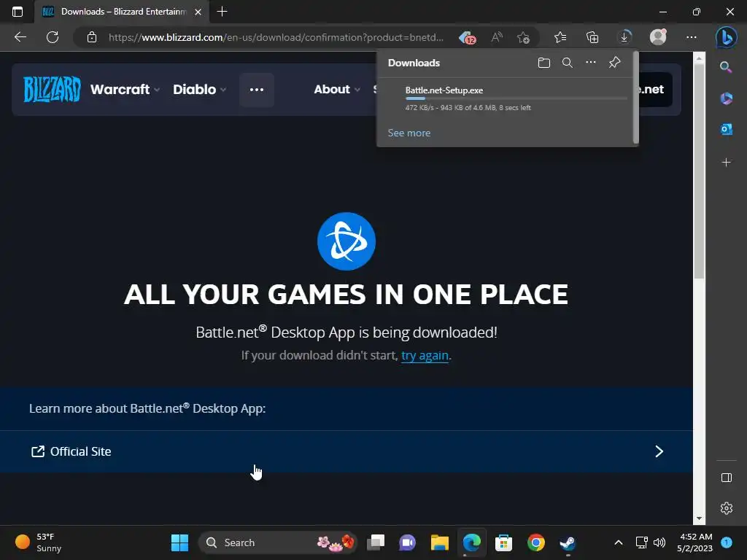Open the volume control in tray
The image size is (747, 560).
point(659,542)
